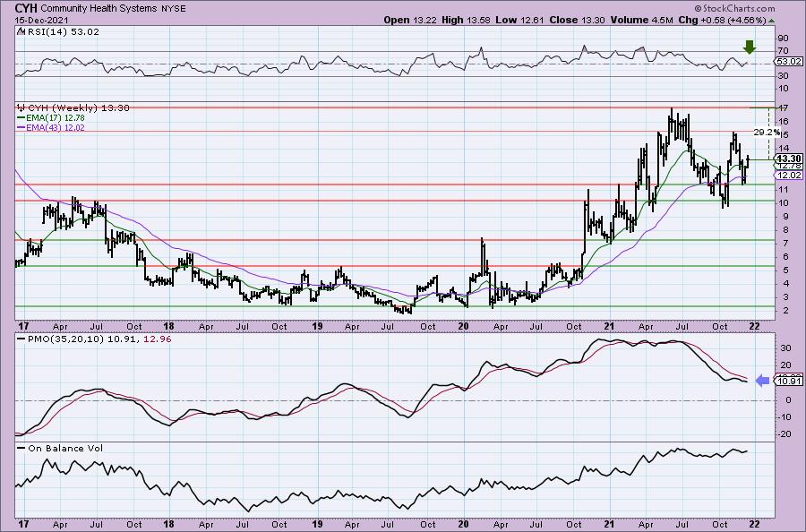Image resolution: width=806 pixels, height=532 pixels.
Task: Click the 53.02 RSI value tag on right axis
Action: pyautogui.click(x=789, y=61)
